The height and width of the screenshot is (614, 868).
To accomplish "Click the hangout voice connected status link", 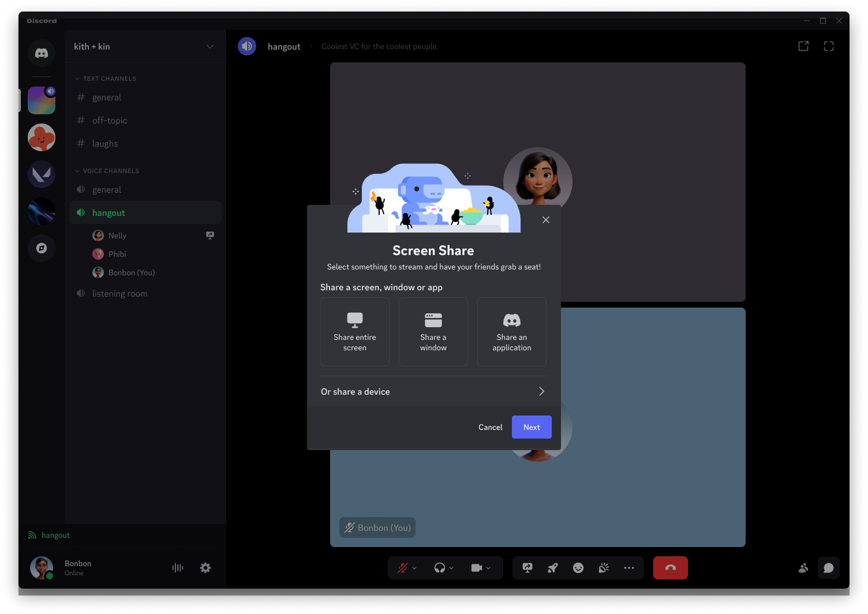I will 55,536.
